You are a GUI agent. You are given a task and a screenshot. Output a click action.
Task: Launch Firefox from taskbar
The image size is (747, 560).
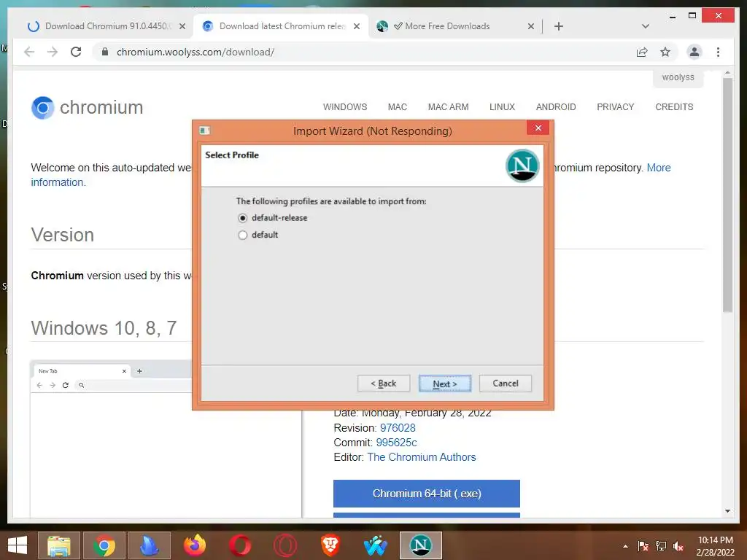tap(194, 545)
